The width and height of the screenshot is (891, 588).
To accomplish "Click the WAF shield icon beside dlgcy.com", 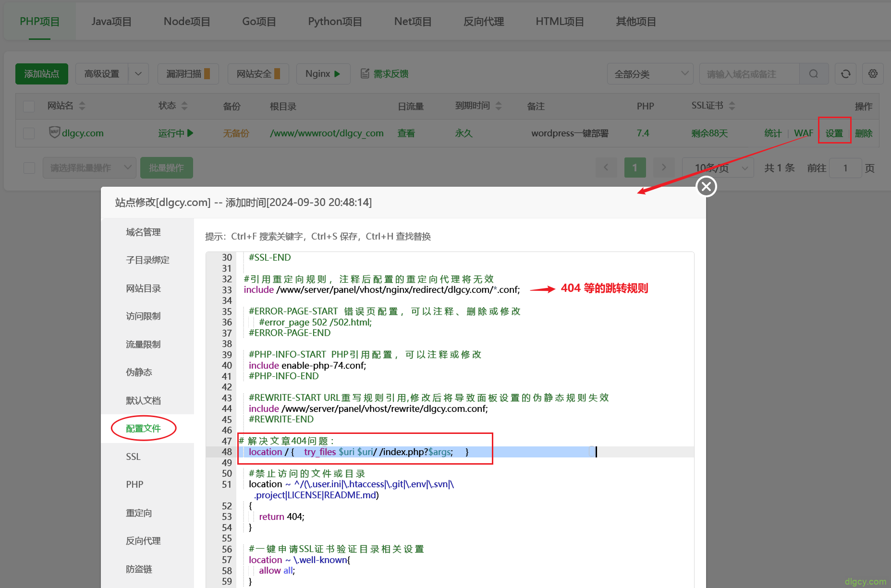I will pos(54,132).
